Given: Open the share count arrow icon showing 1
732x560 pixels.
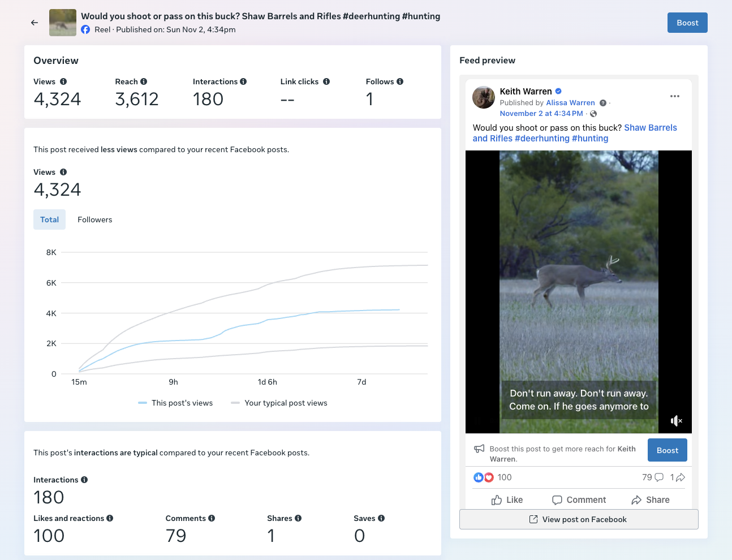Looking at the screenshot, I should pyautogui.click(x=678, y=477).
